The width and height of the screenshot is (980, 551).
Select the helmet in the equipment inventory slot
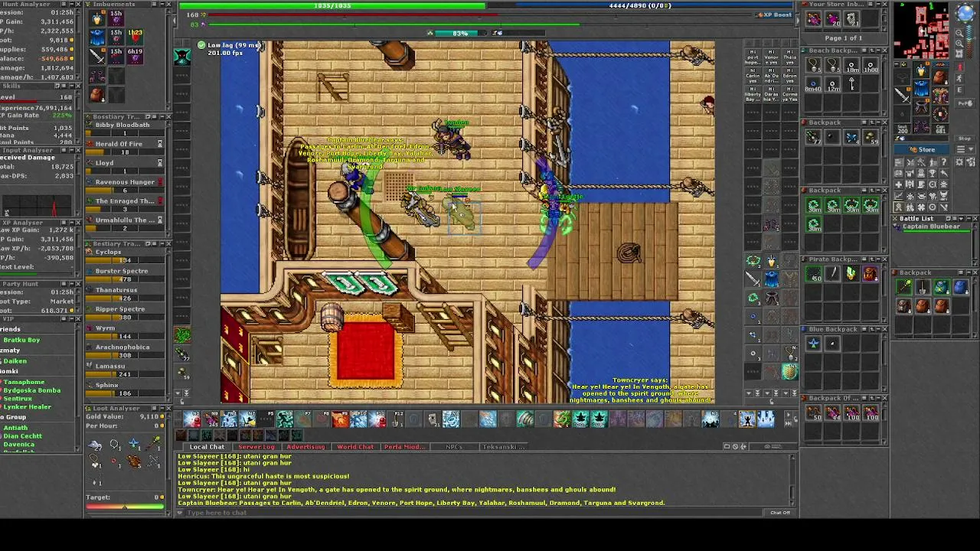tap(922, 71)
